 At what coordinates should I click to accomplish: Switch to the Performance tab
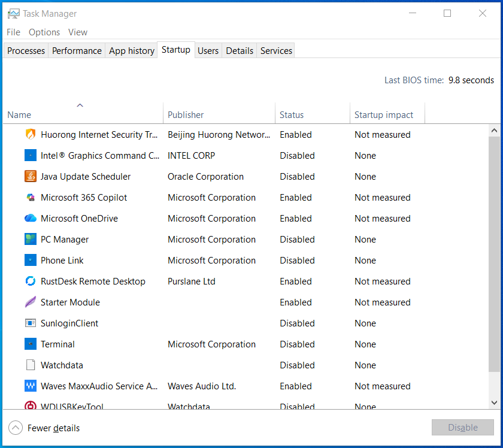pos(77,51)
